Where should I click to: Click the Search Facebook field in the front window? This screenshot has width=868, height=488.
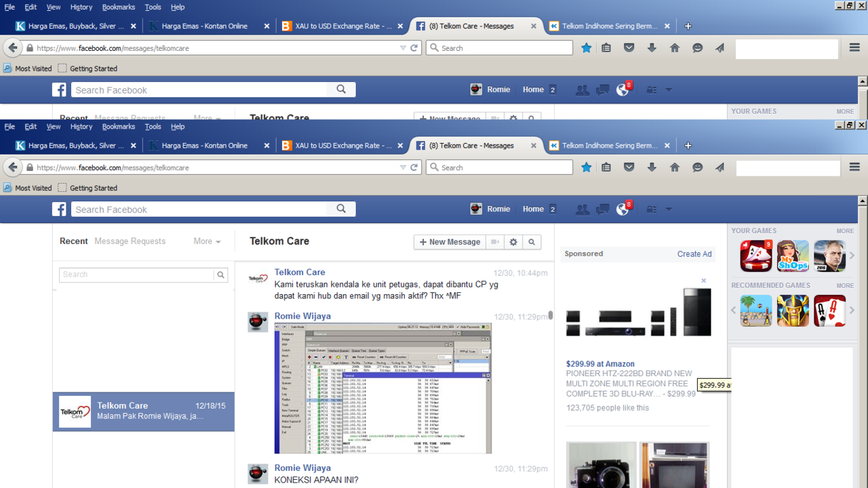[x=199, y=209]
